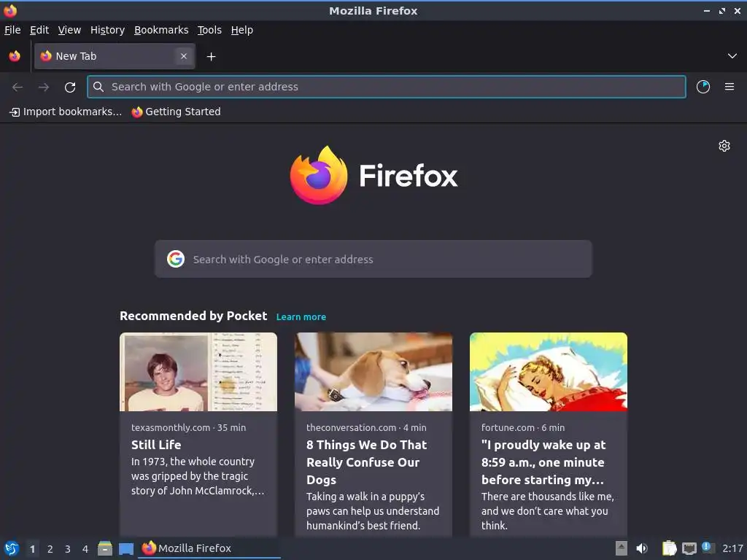Image resolution: width=747 pixels, height=560 pixels.
Task: Expand the list all tabs chevron
Action: tap(732, 56)
